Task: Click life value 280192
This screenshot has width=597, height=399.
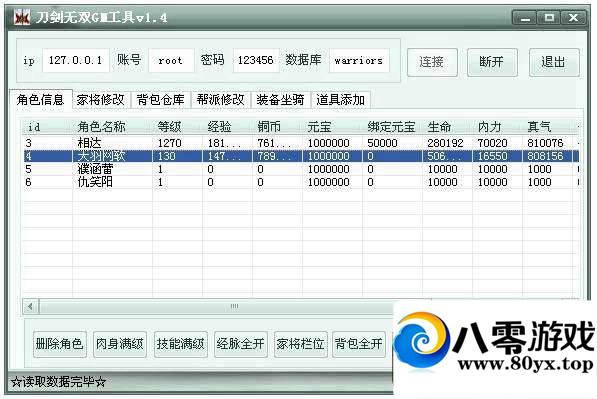Action: [445, 143]
